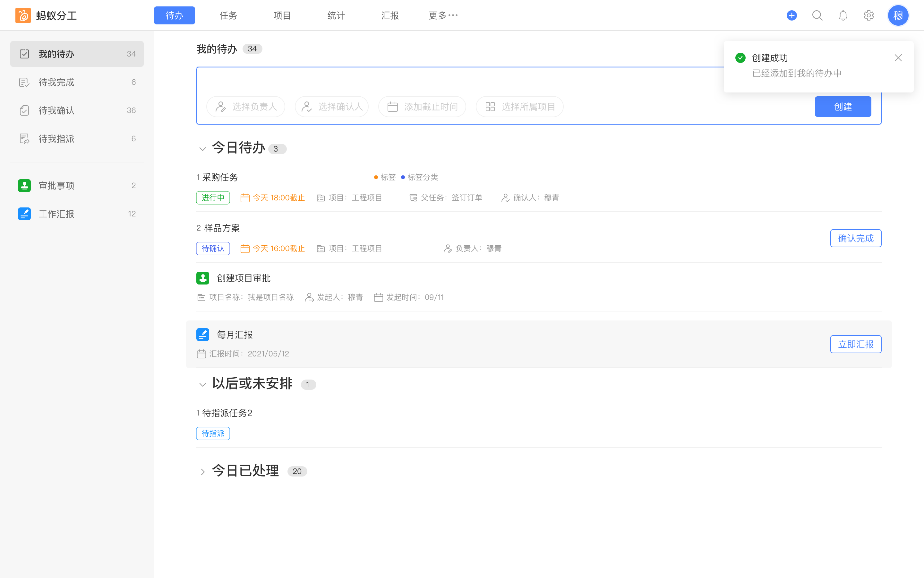
Task: Click calendar icon beside 发起时间
Action: [378, 297]
